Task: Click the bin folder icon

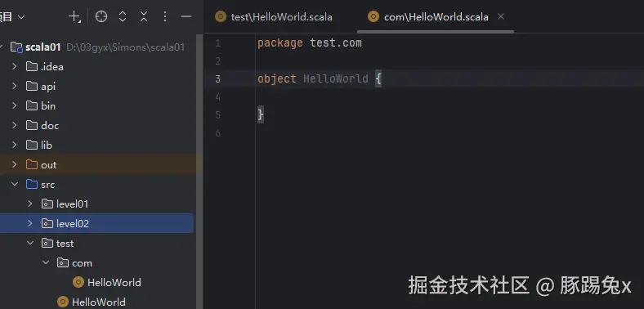Action: [32, 105]
